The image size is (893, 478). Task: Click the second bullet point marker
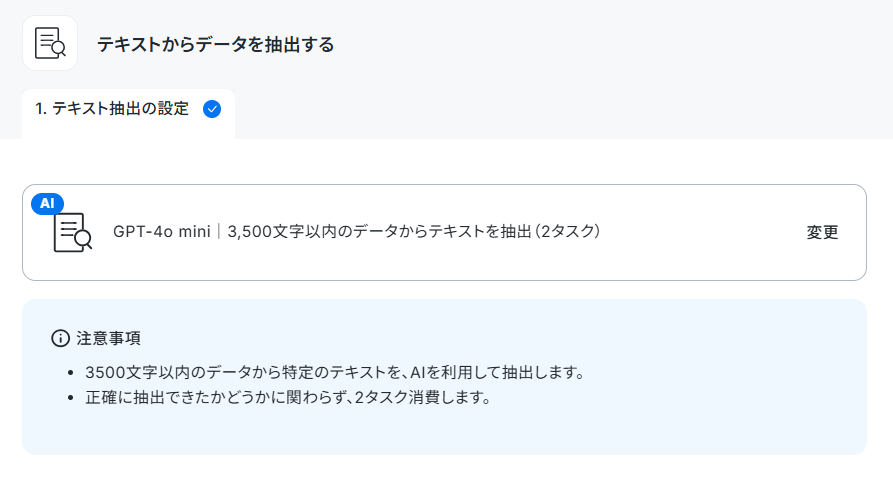[x=71, y=398]
